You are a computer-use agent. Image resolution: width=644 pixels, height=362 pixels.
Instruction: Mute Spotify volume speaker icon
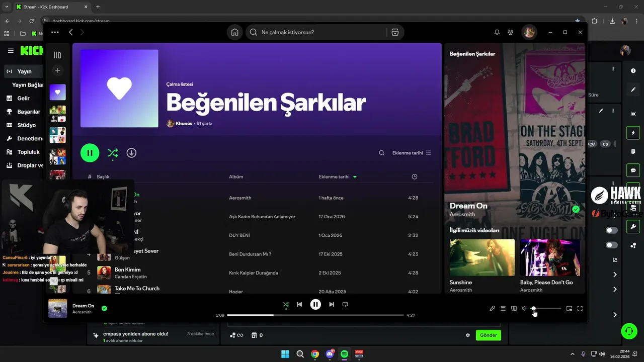click(x=524, y=309)
